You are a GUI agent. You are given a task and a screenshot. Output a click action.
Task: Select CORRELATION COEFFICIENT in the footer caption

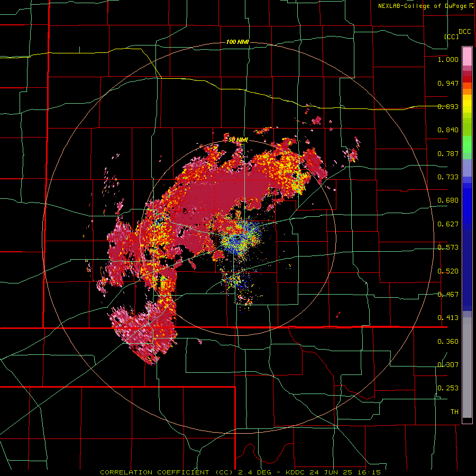(154, 472)
